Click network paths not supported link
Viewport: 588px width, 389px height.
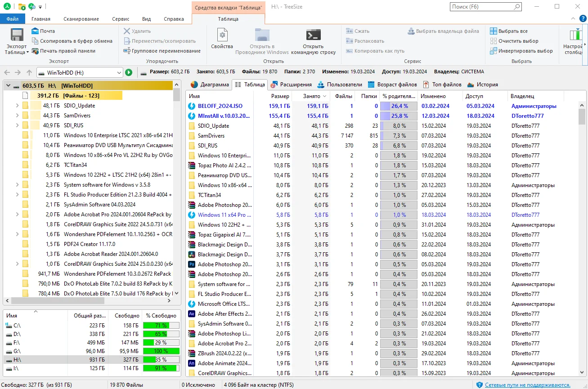(527, 385)
